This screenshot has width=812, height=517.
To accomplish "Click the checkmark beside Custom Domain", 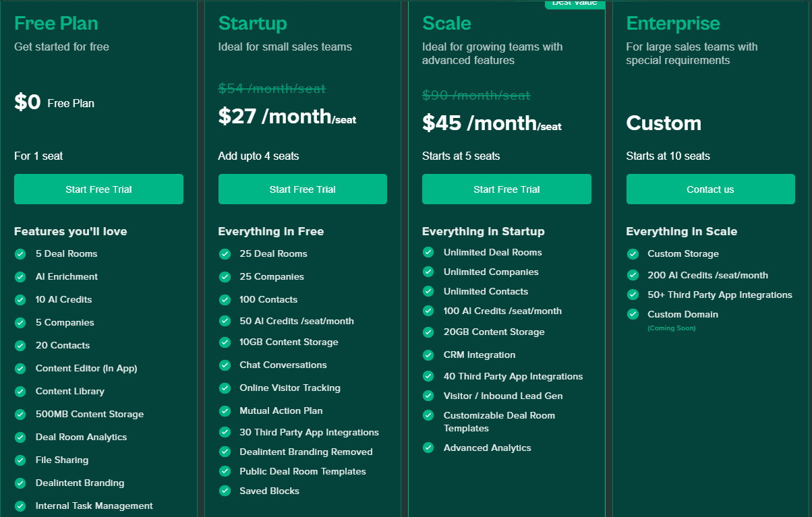I will (x=633, y=314).
